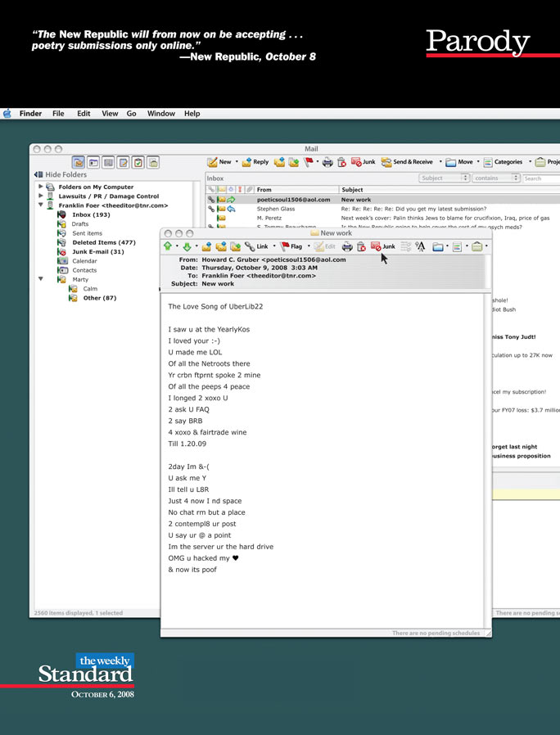The width and height of the screenshot is (560, 735).
Task: Collapse the Franklin Foer account tree
Action: click(x=41, y=205)
